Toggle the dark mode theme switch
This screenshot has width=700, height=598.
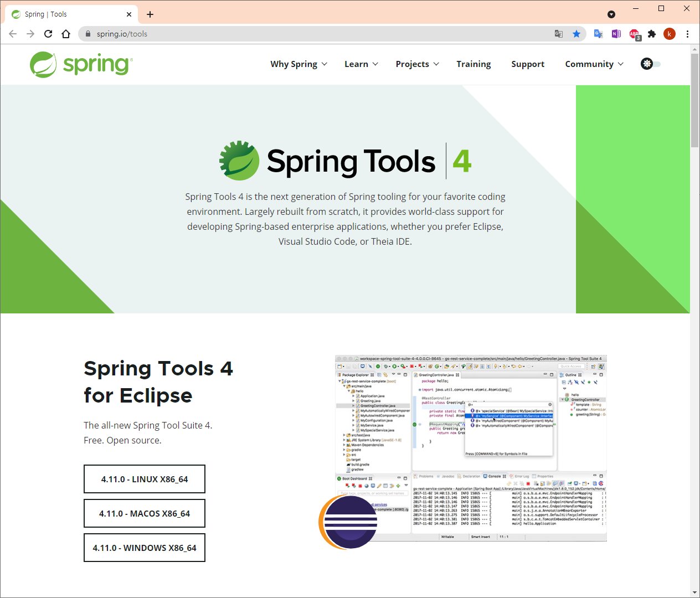click(x=651, y=64)
